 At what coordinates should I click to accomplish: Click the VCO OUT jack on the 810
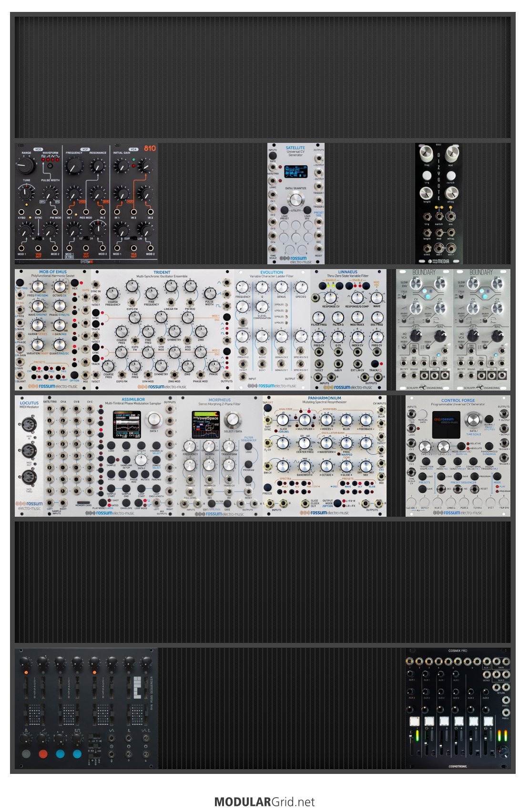pyautogui.click(x=39, y=248)
